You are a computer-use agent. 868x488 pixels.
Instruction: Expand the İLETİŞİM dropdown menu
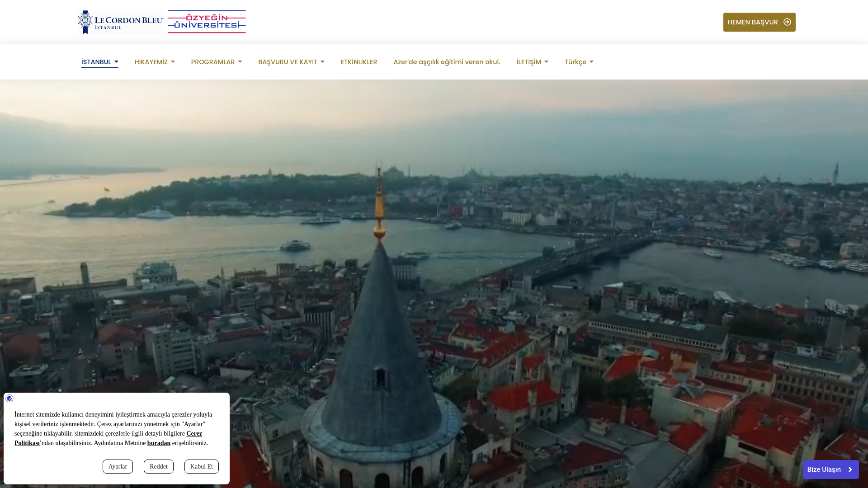pyautogui.click(x=533, y=62)
